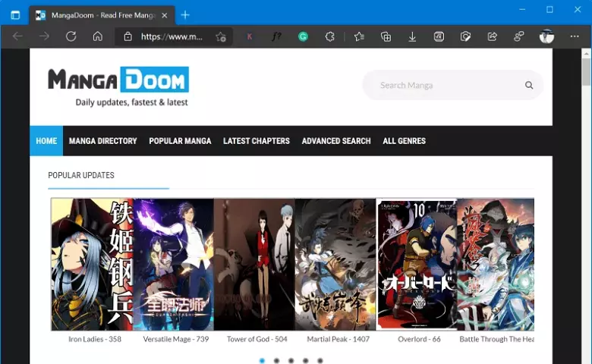Viewport: 592px width, 364px height.
Task: Open the Extensions puzzle menu
Action: (x=329, y=36)
